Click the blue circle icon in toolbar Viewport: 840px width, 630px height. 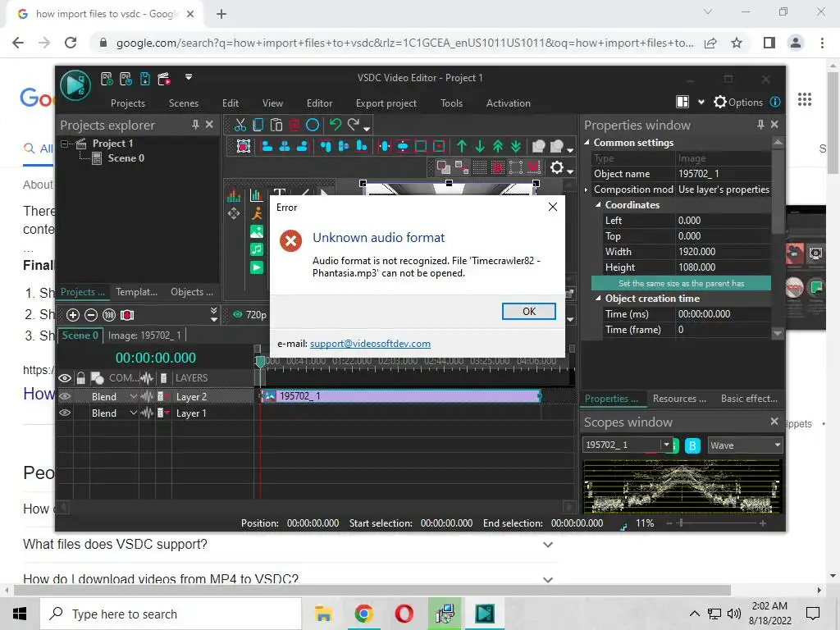(x=313, y=125)
